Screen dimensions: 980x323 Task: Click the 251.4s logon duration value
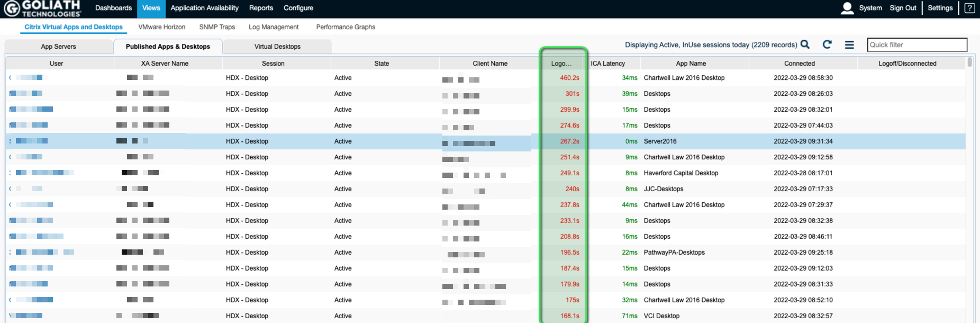point(569,157)
